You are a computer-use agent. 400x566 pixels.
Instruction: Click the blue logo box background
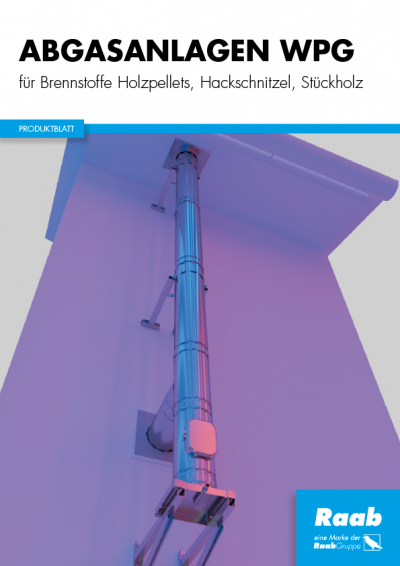point(348,527)
